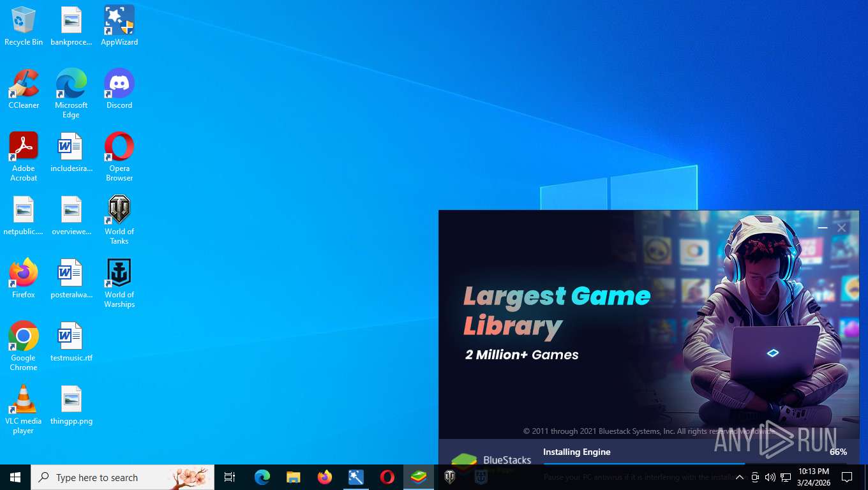Open the Windows Start menu
Image resolution: width=868 pixels, height=490 pixels.
pyautogui.click(x=15, y=477)
